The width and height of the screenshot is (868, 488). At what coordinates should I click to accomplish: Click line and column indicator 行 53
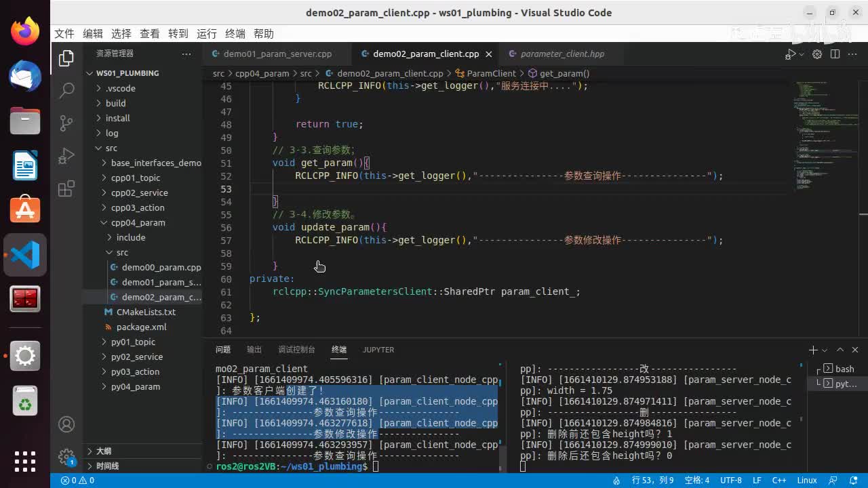653,481
